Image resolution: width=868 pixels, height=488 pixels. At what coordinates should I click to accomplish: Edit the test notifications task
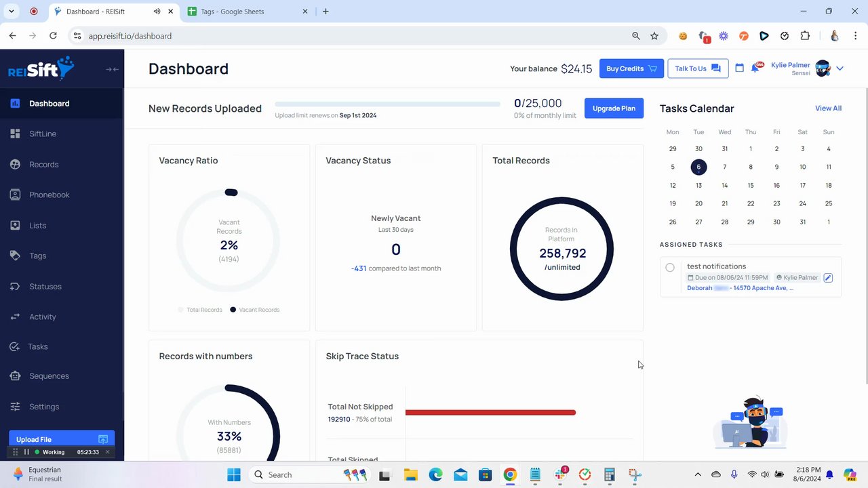pos(828,277)
